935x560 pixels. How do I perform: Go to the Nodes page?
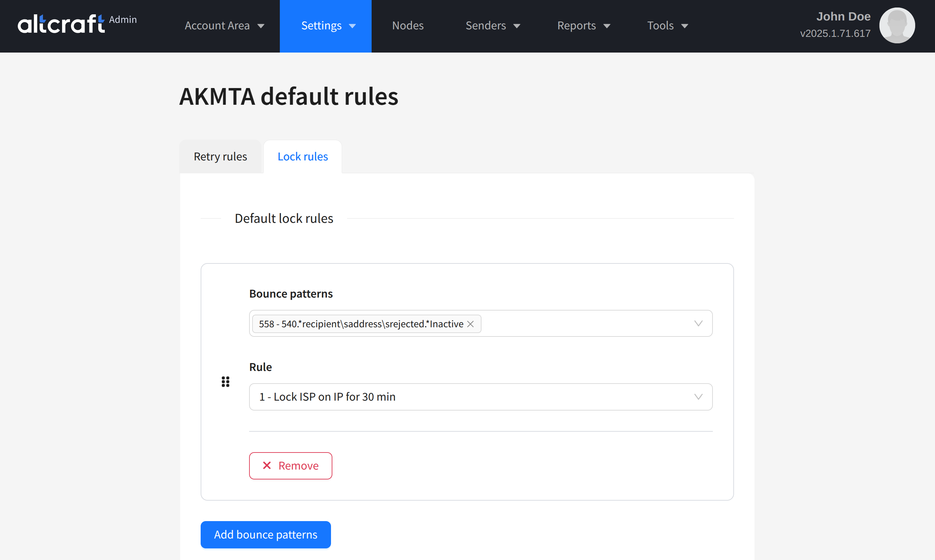[x=407, y=26]
